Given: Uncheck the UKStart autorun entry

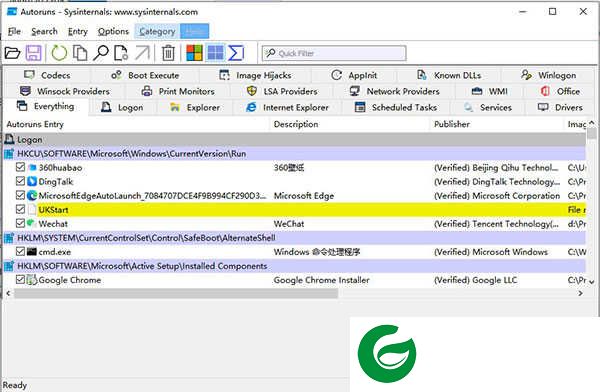Looking at the screenshot, I should coord(20,209).
